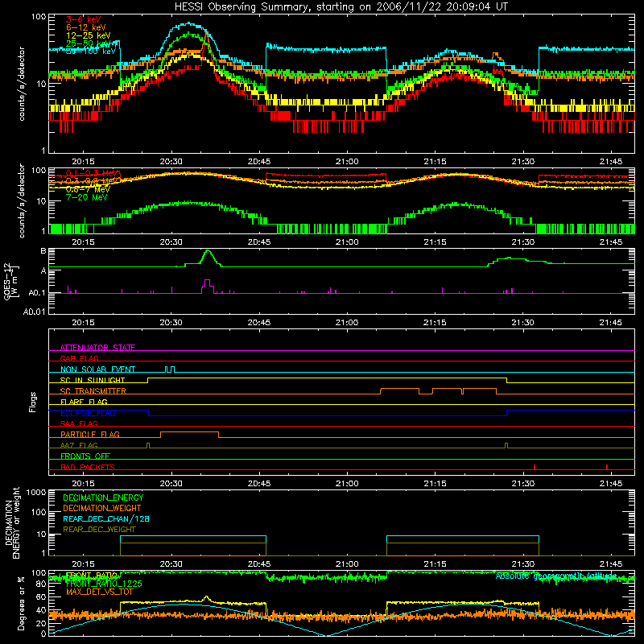The width and height of the screenshot is (644, 644).
Task: Select the ATTENUATOR_STATE flag label
Action: (x=97, y=348)
